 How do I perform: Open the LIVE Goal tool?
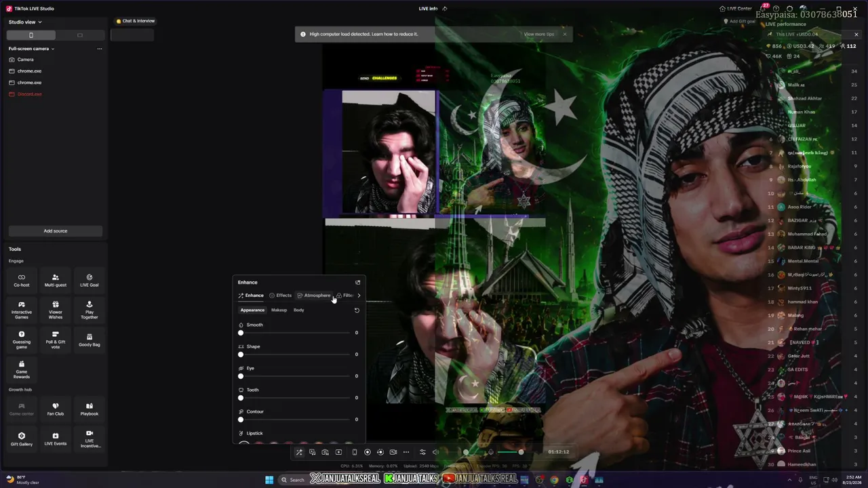click(90, 280)
